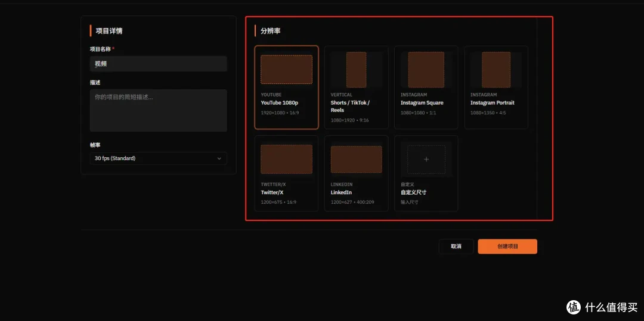
Task: Choose the Shorts / TikTok / Reels preset
Action: click(356, 88)
